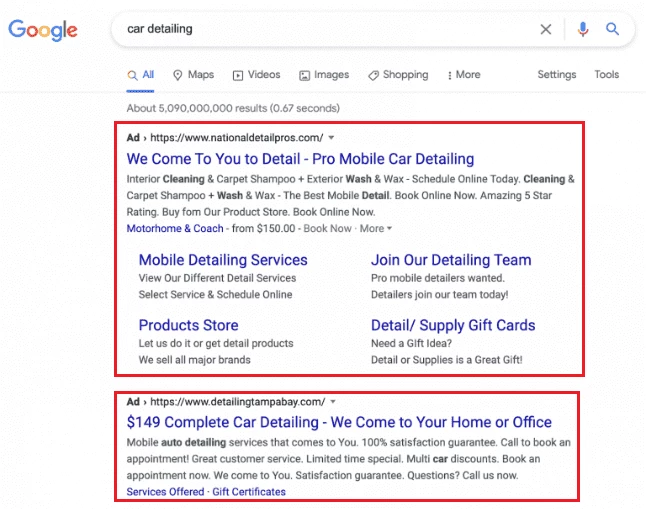Click the detailingtampabay.com ad URL
Screen dimensions: 646x509
click(x=238, y=401)
